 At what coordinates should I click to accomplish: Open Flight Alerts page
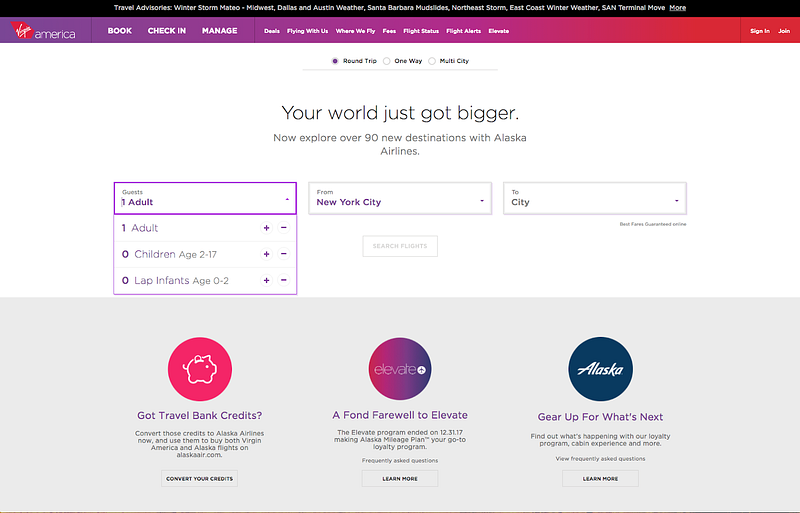464,31
